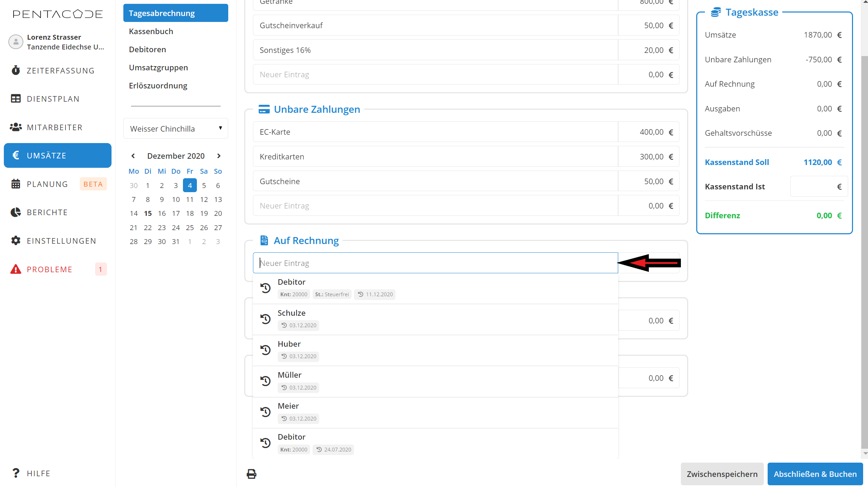
Task: Open Mitarbeiter via the people icon
Action: [16, 127]
